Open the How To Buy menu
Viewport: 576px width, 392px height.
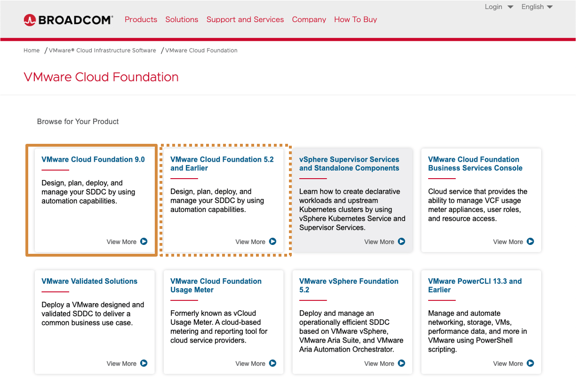[x=355, y=19]
